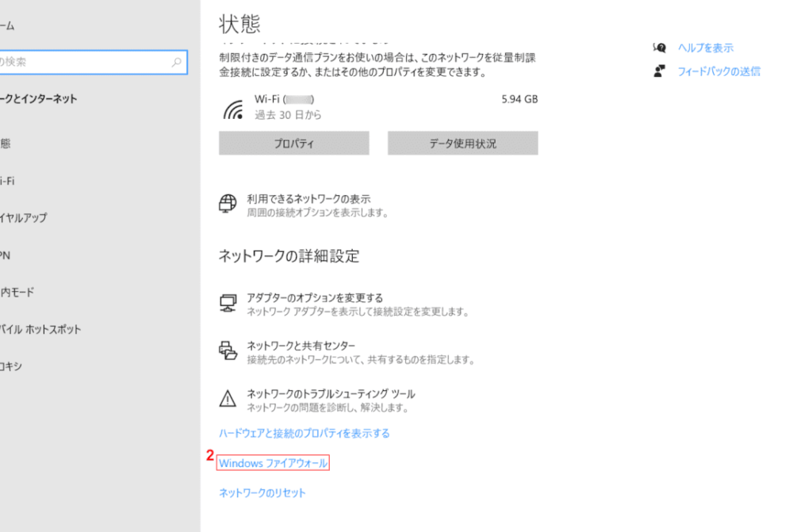Click the ネットワークと共有センター icon
The height and width of the screenshot is (532, 812).
coord(228,350)
